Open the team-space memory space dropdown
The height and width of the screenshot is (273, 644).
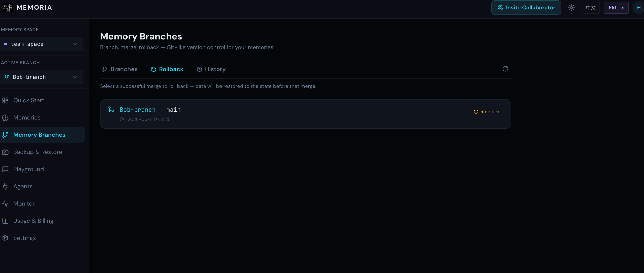pos(42,44)
